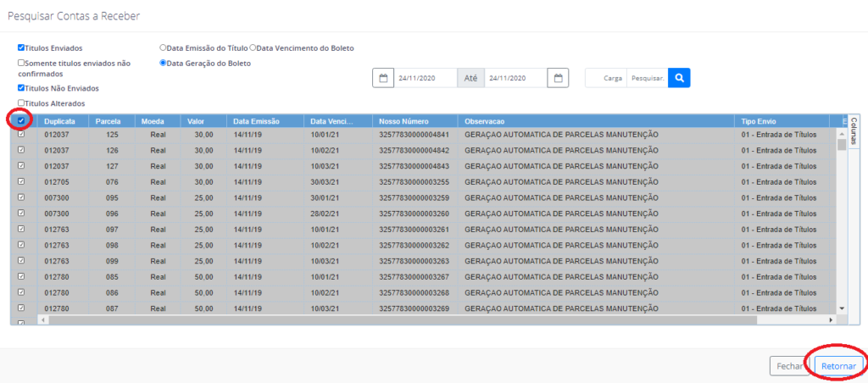This screenshot has width=868, height=383.
Task: Sort by the Data Emissão column header
Action: [x=265, y=121]
